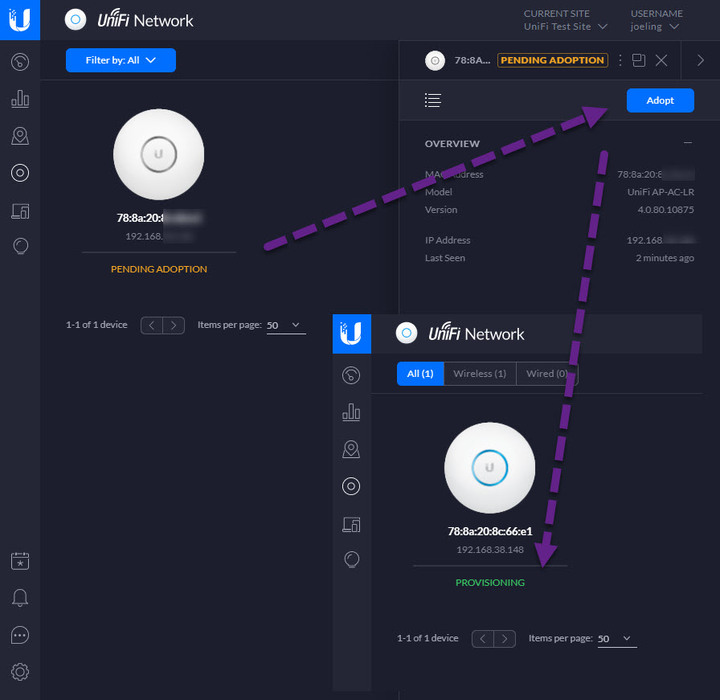Select the provisioning access point thumbnail
Viewport: 720px width, 700px height.
(489, 468)
